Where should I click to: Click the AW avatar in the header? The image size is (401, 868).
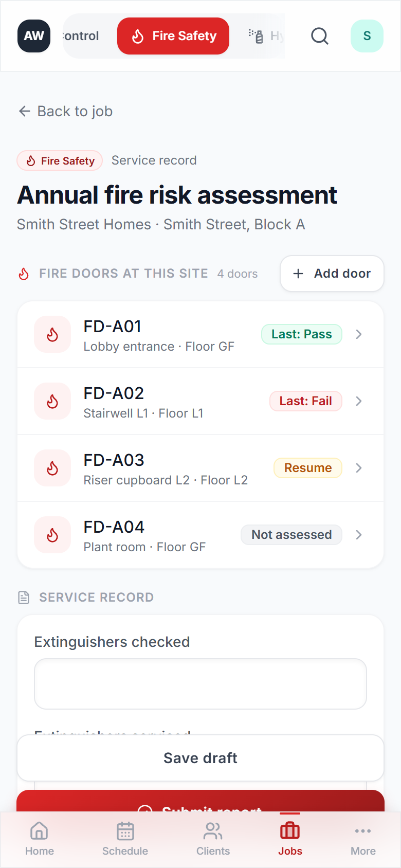coord(33,36)
